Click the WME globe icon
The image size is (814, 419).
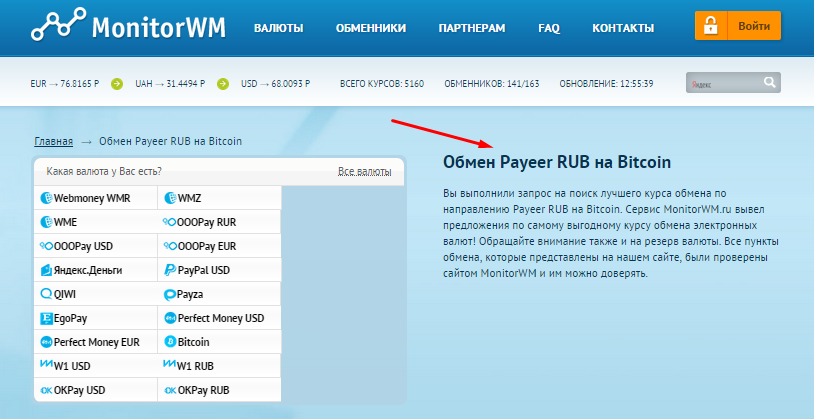click(47, 222)
